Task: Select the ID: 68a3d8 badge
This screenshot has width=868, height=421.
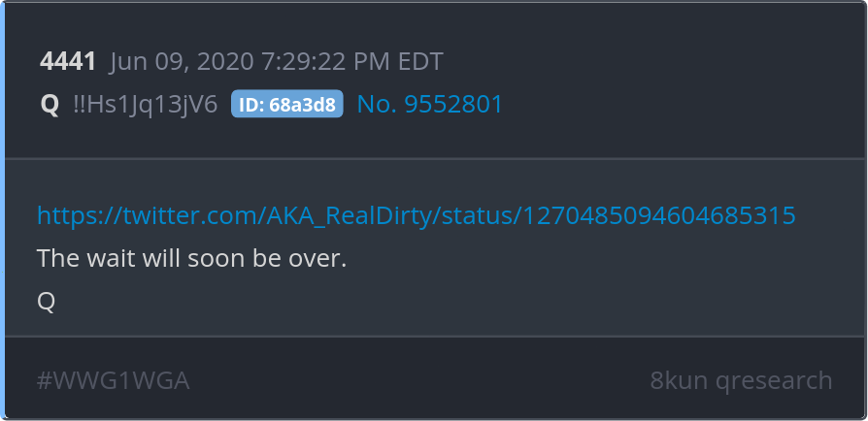Action: coord(286,104)
